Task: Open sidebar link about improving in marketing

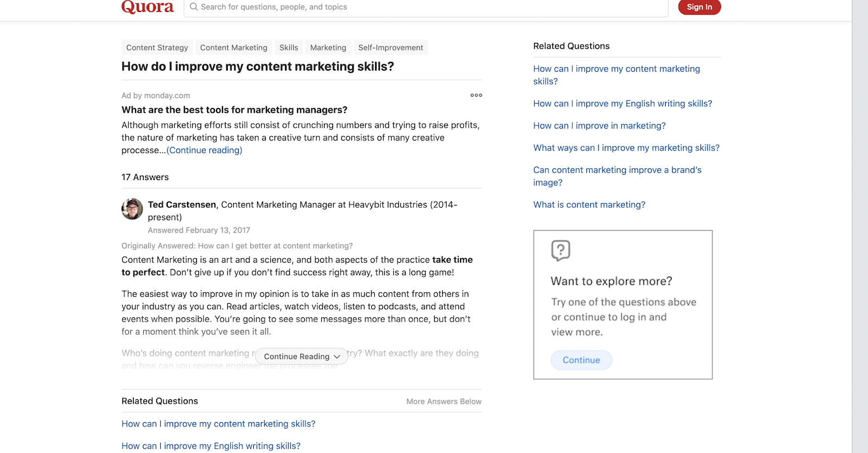Action: [x=599, y=126]
